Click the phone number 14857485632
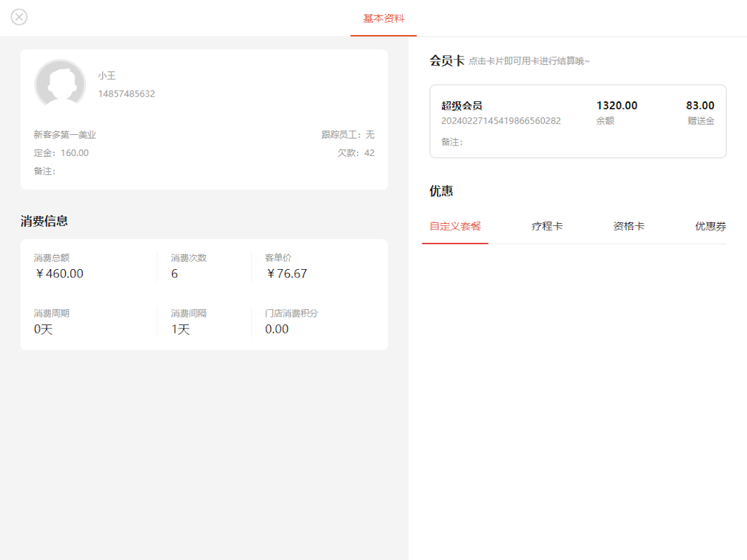This screenshot has width=747, height=560. (x=127, y=94)
